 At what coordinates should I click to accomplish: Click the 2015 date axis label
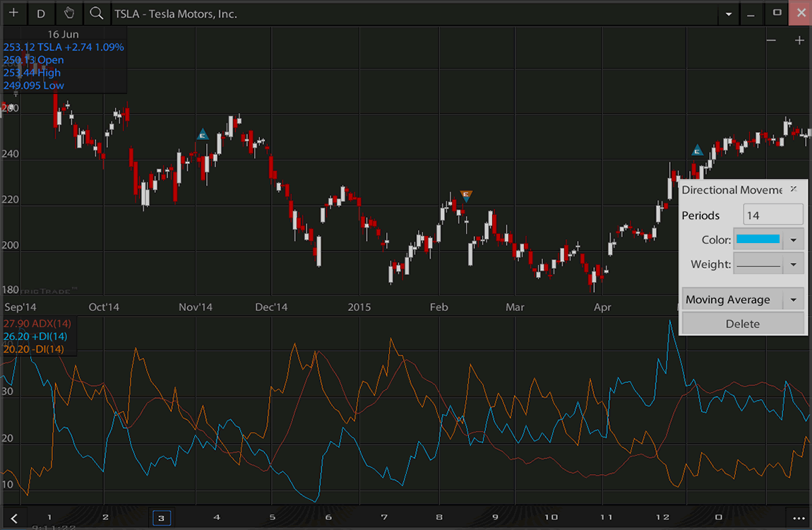tap(359, 307)
